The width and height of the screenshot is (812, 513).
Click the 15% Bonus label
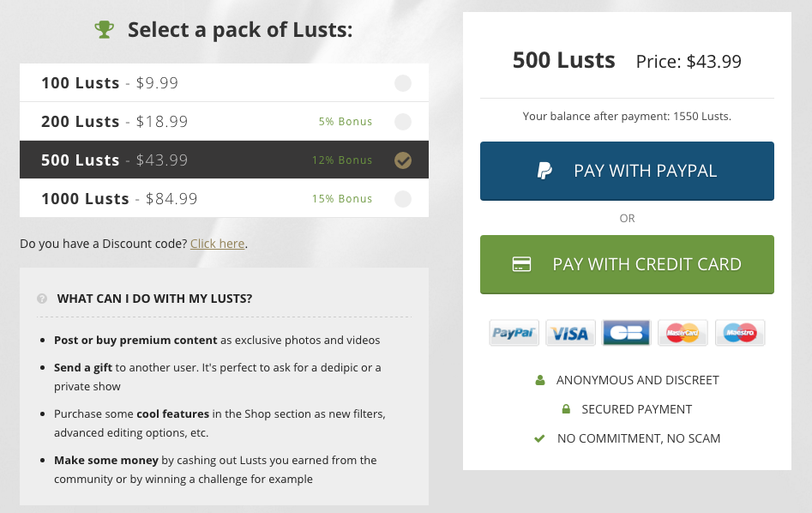(x=342, y=199)
